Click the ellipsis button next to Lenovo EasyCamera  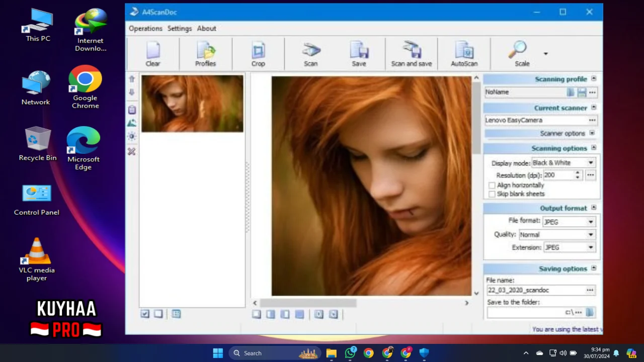coord(592,120)
